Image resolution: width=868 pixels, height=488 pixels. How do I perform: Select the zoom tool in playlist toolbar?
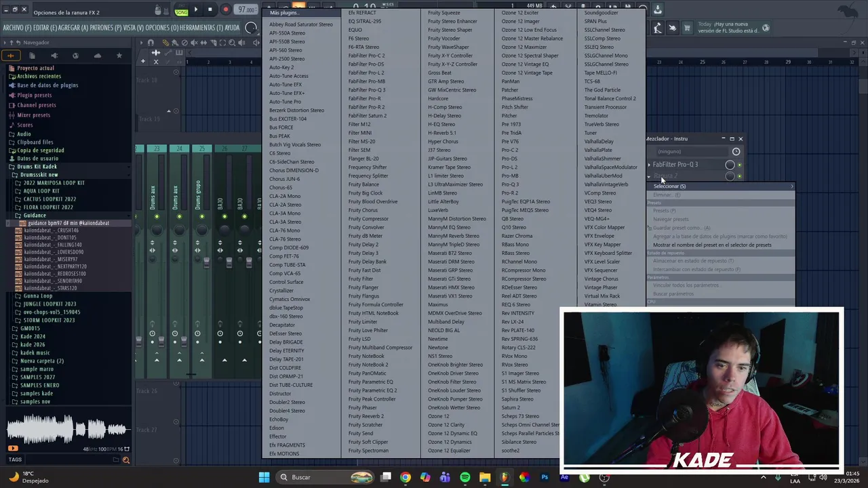[x=232, y=43]
